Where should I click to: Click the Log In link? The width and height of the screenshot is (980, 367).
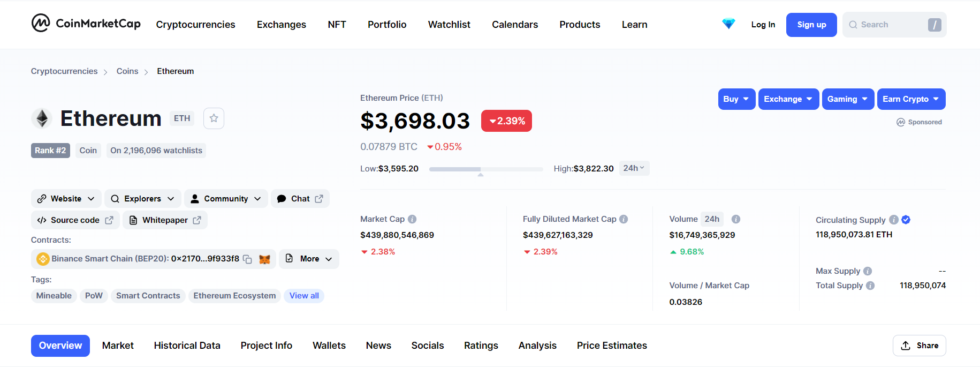(763, 25)
